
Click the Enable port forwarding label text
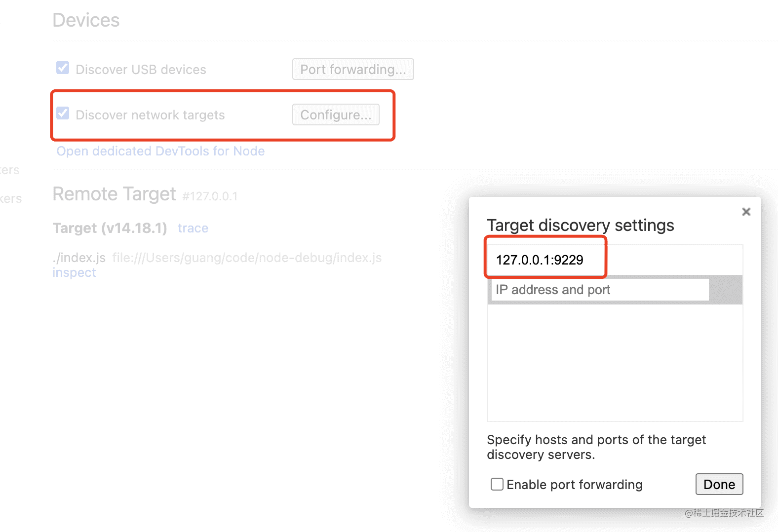click(574, 485)
